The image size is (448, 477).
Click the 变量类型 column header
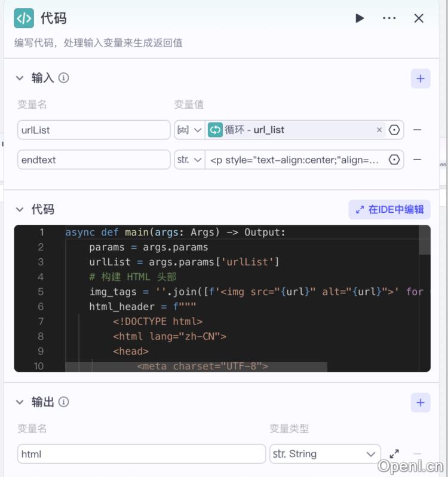(x=289, y=429)
